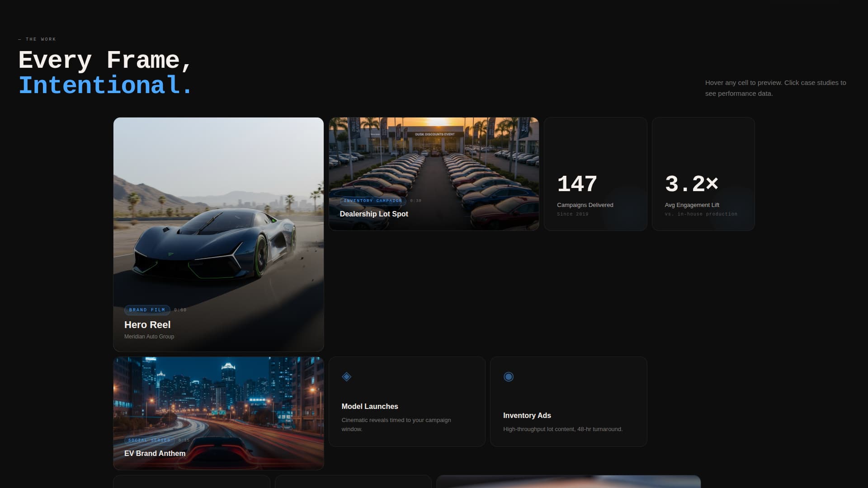The width and height of the screenshot is (868, 488).
Task: Open the partially visible image card at bottom
Action: [x=568, y=482]
